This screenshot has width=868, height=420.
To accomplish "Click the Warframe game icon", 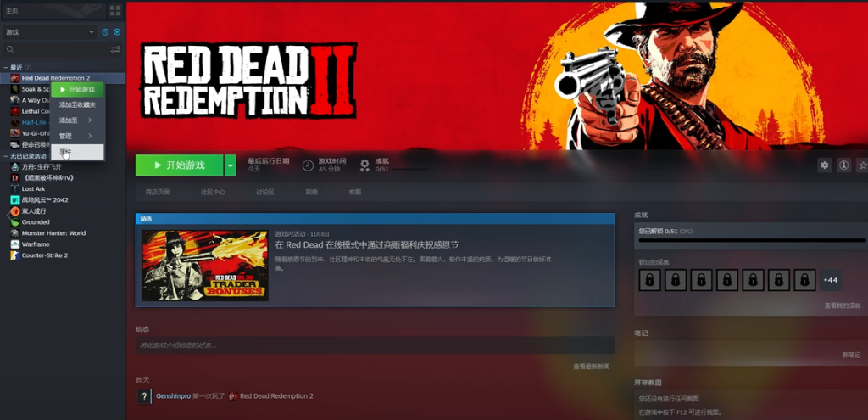I will point(15,244).
